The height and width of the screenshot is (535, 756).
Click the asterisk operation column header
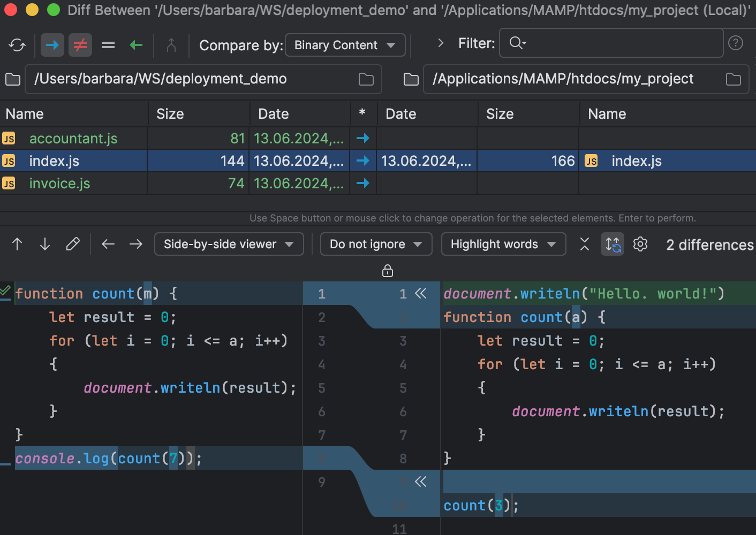click(362, 113)
